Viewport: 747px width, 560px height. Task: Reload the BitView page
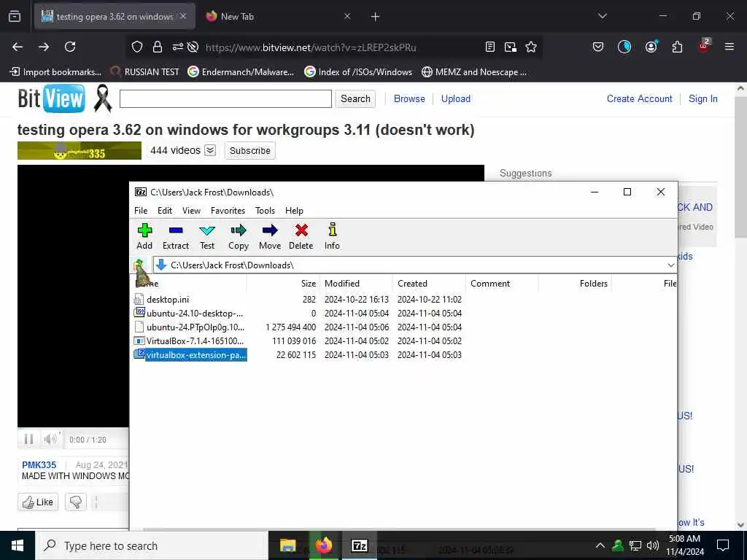(70, 47)
